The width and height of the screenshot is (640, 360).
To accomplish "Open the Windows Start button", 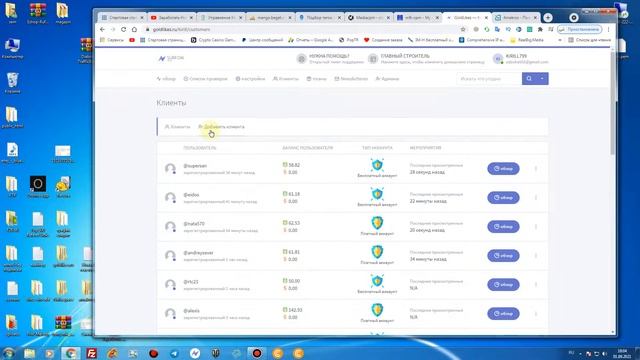I will (9, 353).
